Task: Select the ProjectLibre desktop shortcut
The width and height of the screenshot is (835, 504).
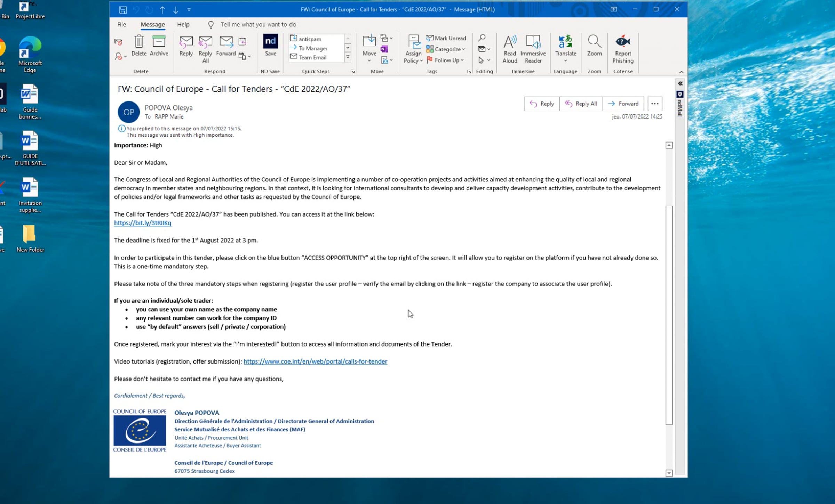Action: 30,10
